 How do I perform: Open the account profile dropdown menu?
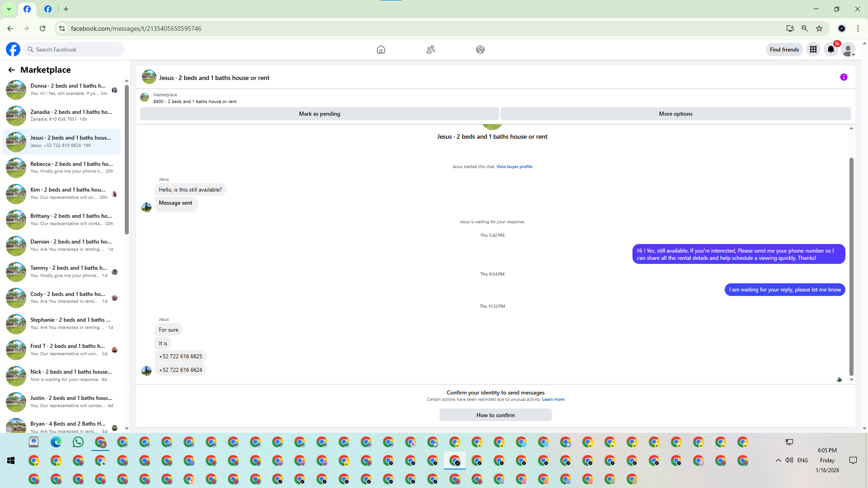tap(848, 50)
